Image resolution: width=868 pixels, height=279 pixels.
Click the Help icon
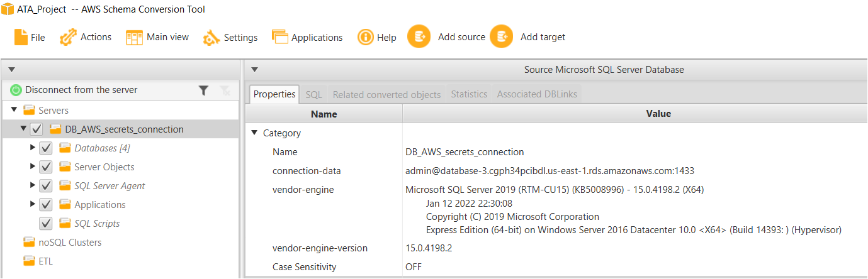pos(366,37)
